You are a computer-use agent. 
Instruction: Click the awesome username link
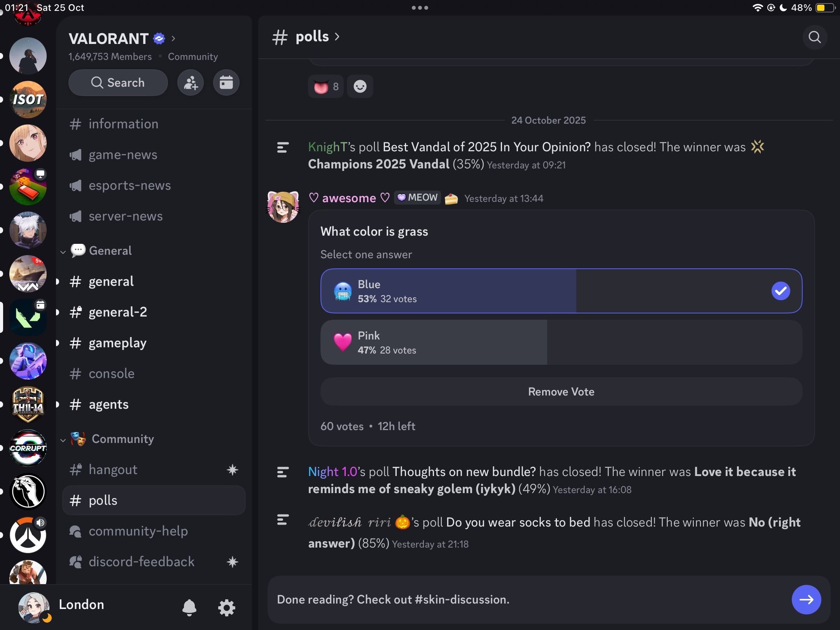349,198
